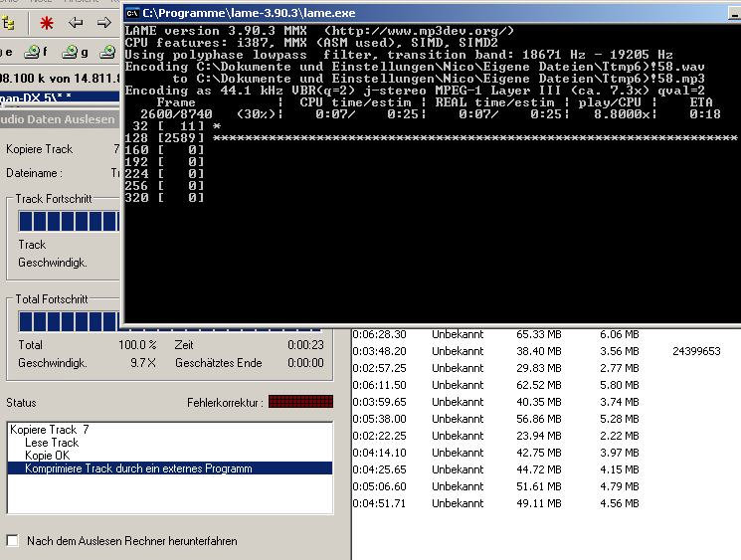The width and height of the screenshot is (741, 560).
Task: Click the track row with duration 0:02:22.25
Action: click(546, 436)
